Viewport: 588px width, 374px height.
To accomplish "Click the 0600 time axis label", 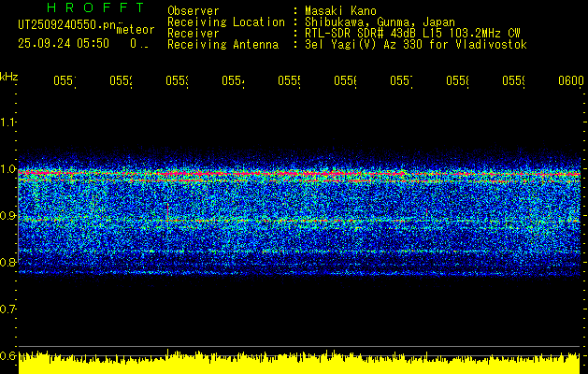I will point(571,80).
